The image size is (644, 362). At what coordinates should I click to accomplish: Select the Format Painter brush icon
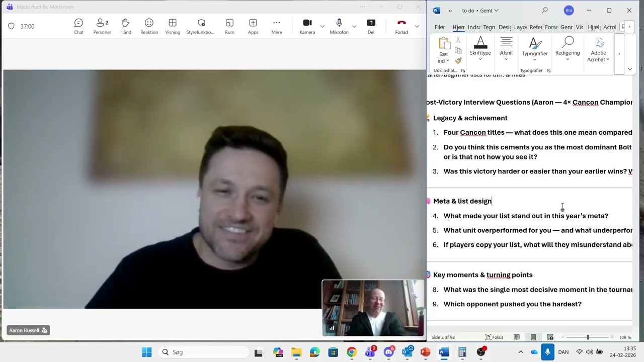(458, 61)
